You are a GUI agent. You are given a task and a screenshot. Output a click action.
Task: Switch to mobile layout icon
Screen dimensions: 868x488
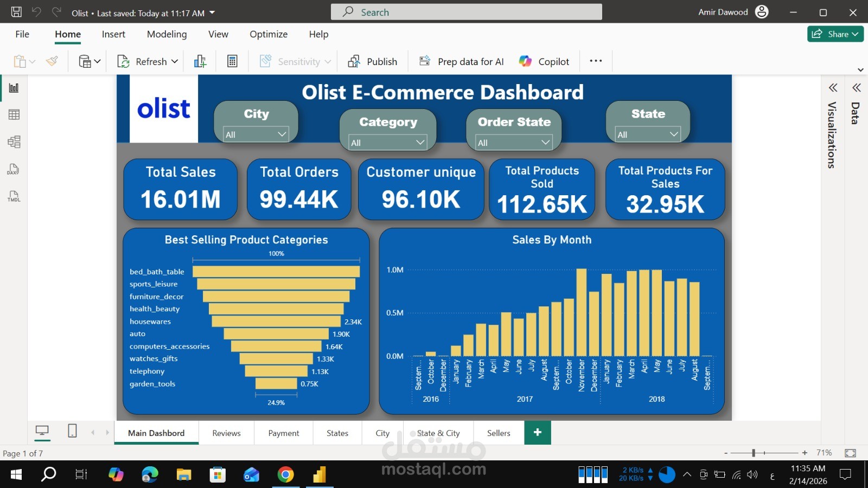72,431
